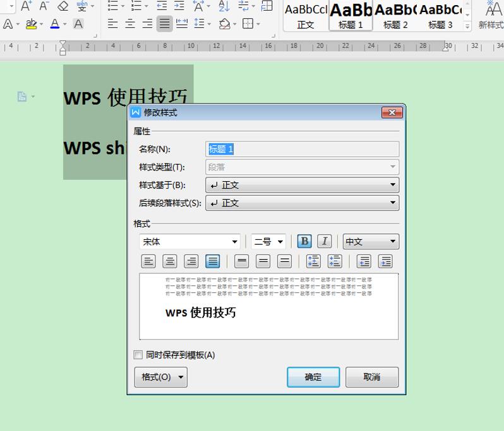
Task: Increase paragraph indent in the ribbon
Action: coord(179,6)
